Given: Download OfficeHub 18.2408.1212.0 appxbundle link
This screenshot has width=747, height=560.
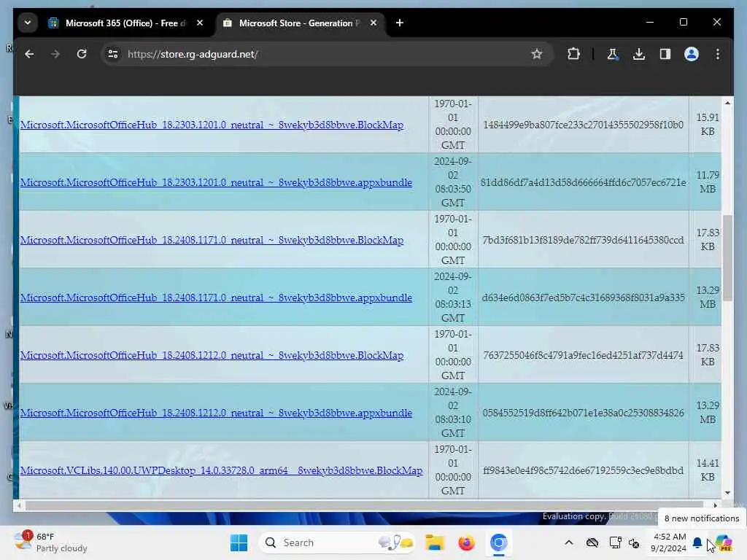Looking at the screenshot, I should click(216, 413).
